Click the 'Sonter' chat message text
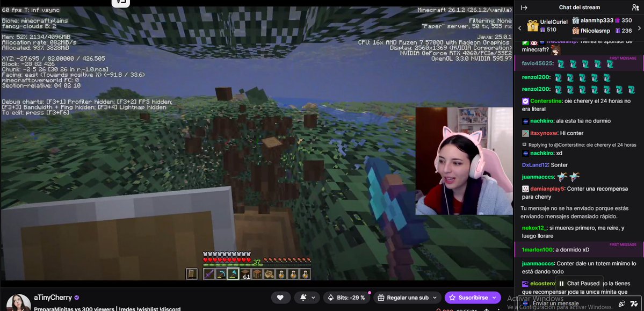The height and width of the screenshot is (311, 644). pos(559,165)
